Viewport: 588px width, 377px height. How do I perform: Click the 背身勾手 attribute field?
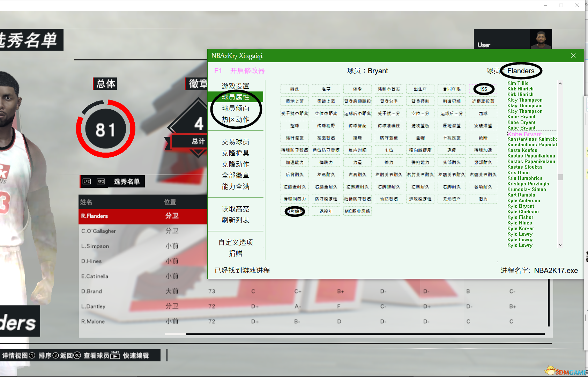coord(389,101)
